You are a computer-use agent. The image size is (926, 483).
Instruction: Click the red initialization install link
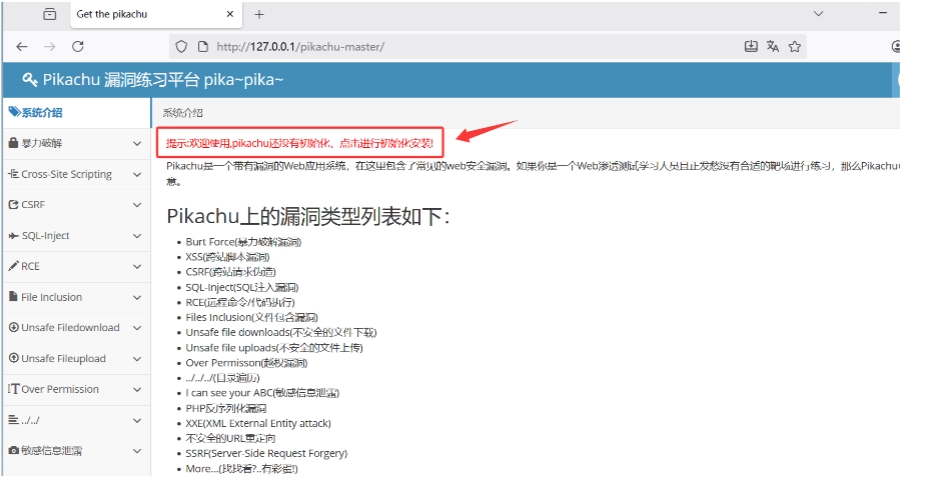[299, 143]
